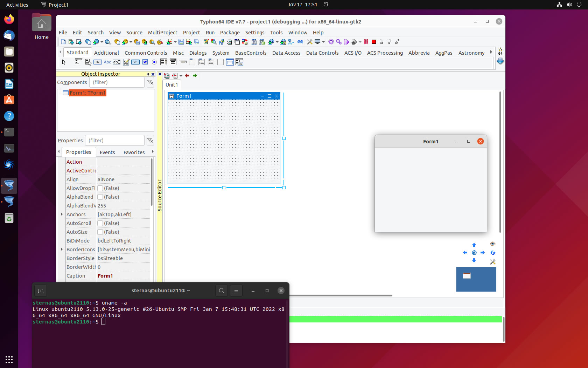Click the Save floppy disk icon
This screenshot has width=588, height=368.
pyautogui.click(x=181, y=42)
